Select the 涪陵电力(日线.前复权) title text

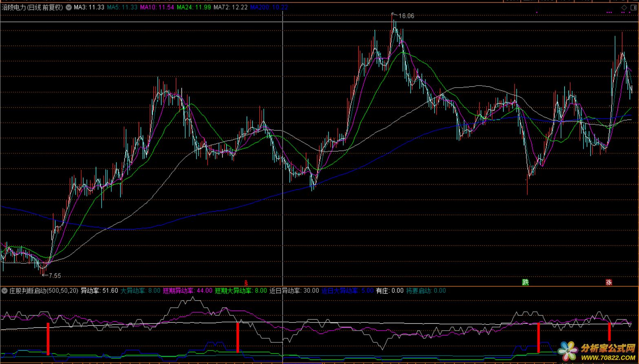[x=33, y=7]
